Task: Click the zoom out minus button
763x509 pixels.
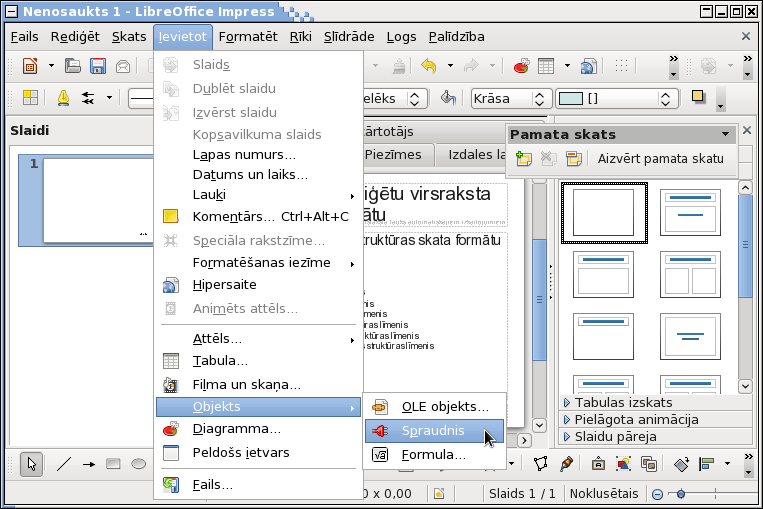Action: pos(657,494)
